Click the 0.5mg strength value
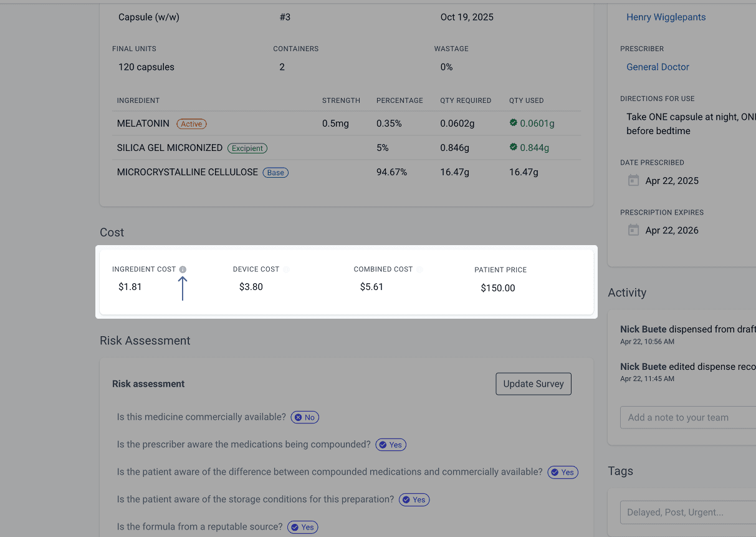This screenshot has height=537, width=756. coord(335,123)
